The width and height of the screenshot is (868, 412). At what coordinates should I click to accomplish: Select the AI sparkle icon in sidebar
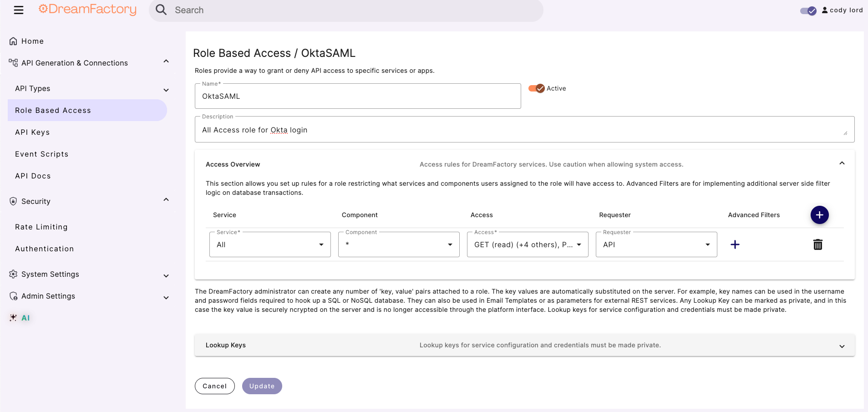pos(13,317)
